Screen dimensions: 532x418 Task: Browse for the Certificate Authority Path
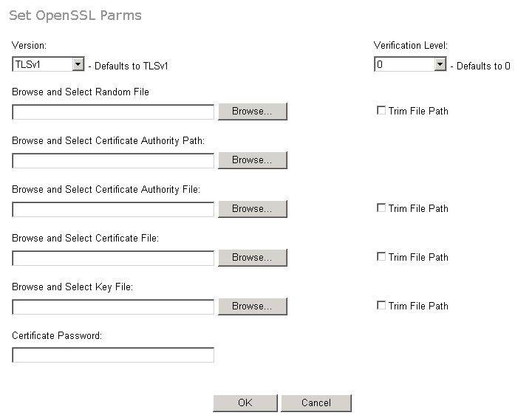[x=252, y=160]
